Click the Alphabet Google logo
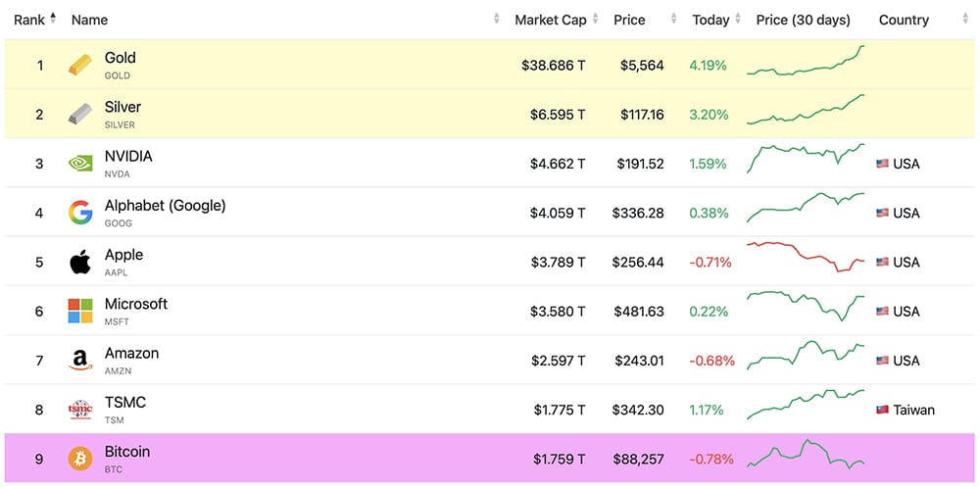Screen dimensions: 980x487 click(80, 213)
